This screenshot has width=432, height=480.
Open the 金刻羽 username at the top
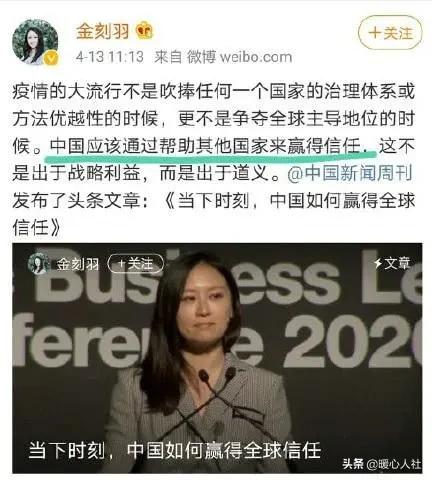tap(103, 31)
